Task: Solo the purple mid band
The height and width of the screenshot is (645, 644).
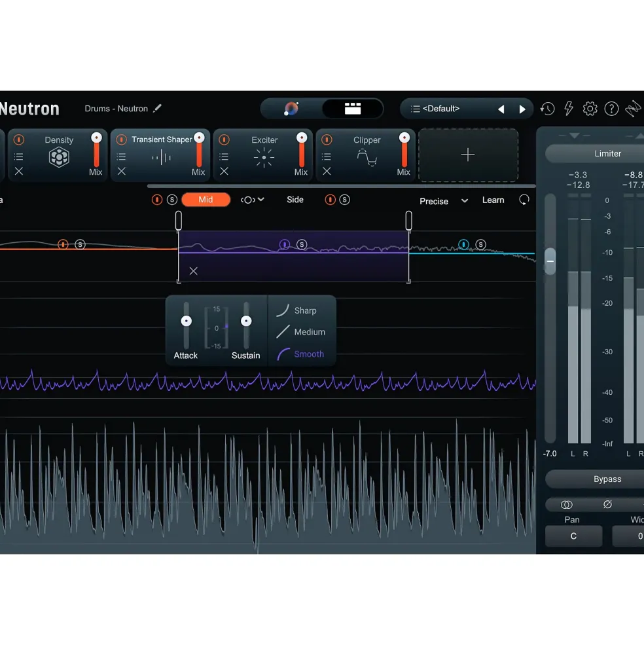Action: [302, 244]
